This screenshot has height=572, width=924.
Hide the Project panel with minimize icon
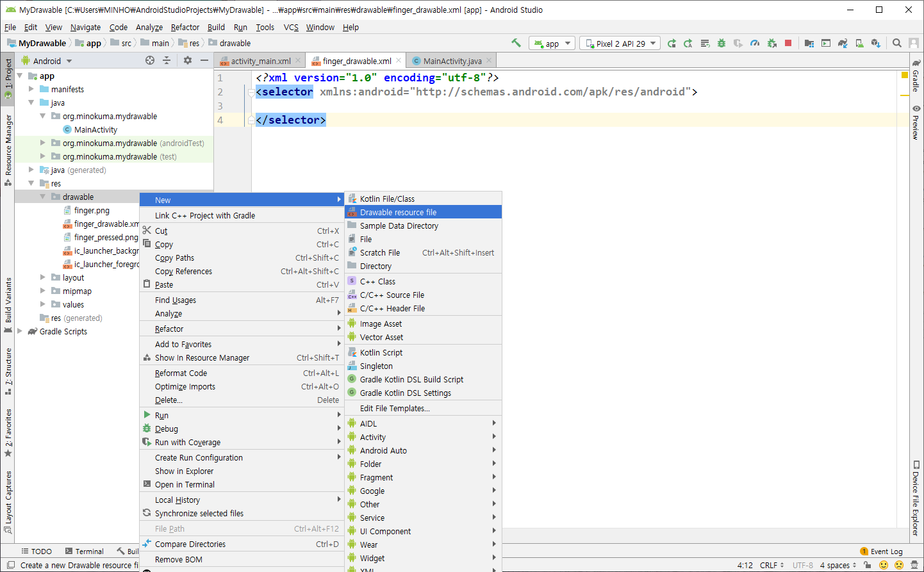(204, 60)
